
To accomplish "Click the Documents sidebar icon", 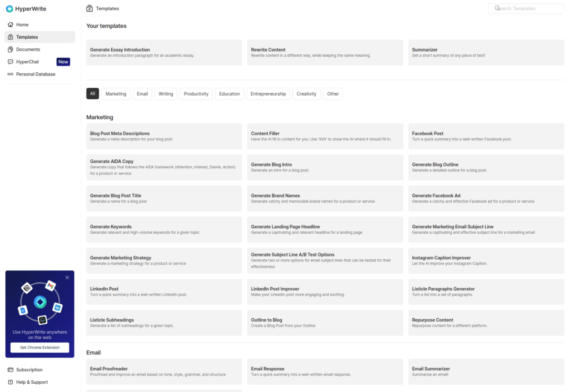I will coord(11,49).
